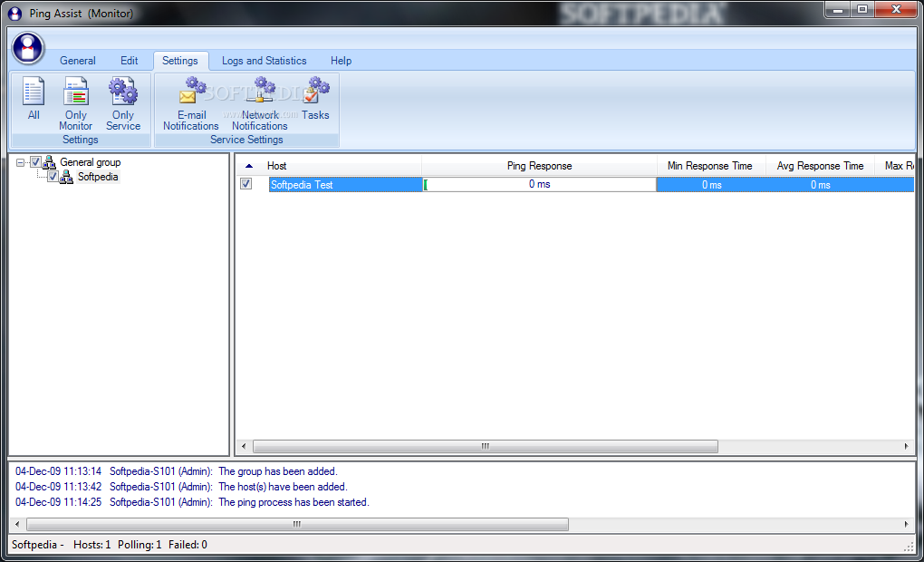Screen dimensions: 924x562
Task: Open Tasks service settings
Action: (315, 99)
